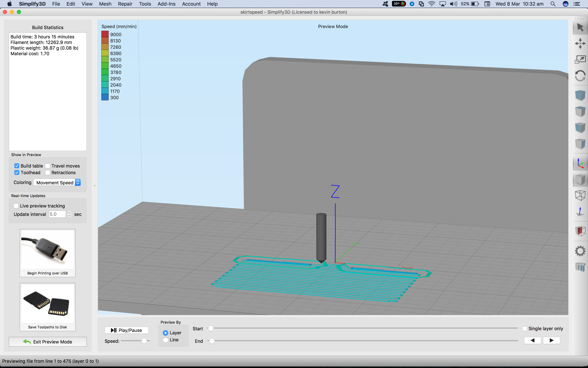Viewport: 588px width, 368px height.
Task: Click the playback Speed slider handle
Action: click(x=144, y=341)
